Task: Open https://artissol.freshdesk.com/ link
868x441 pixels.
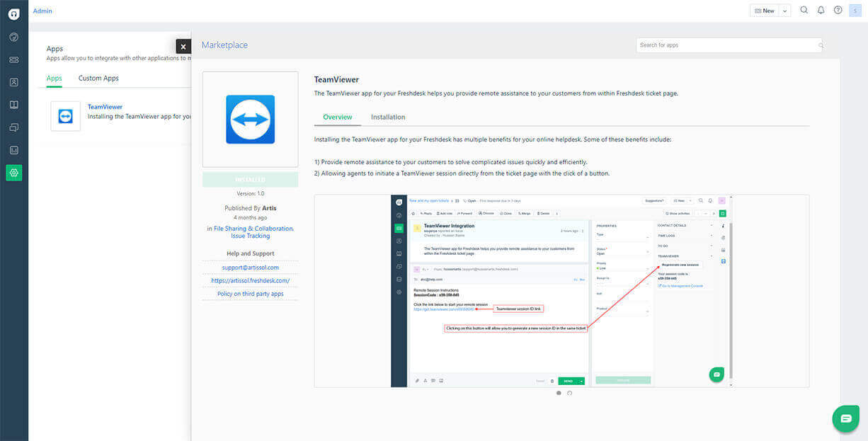Action: [250, 280]
